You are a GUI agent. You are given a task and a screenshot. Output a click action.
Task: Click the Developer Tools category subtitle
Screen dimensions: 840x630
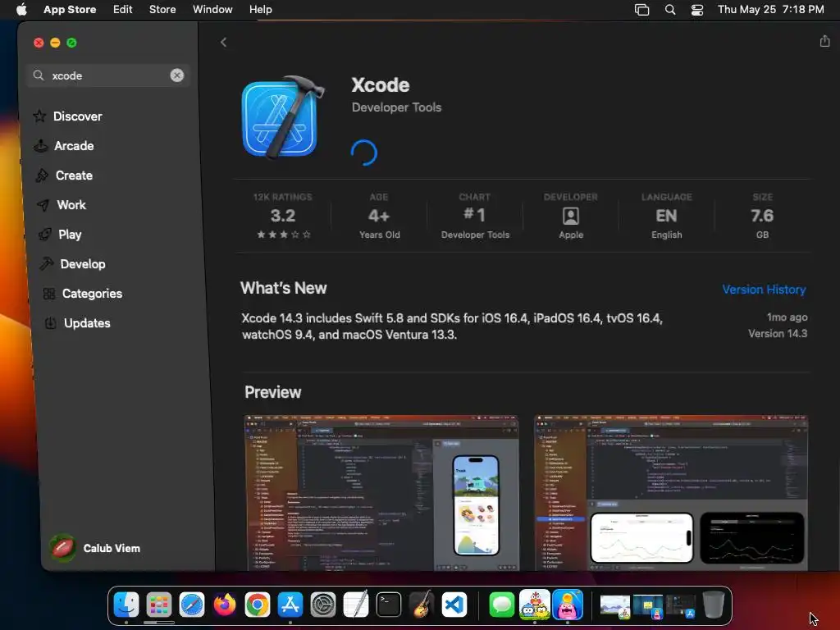coord(396,107)
